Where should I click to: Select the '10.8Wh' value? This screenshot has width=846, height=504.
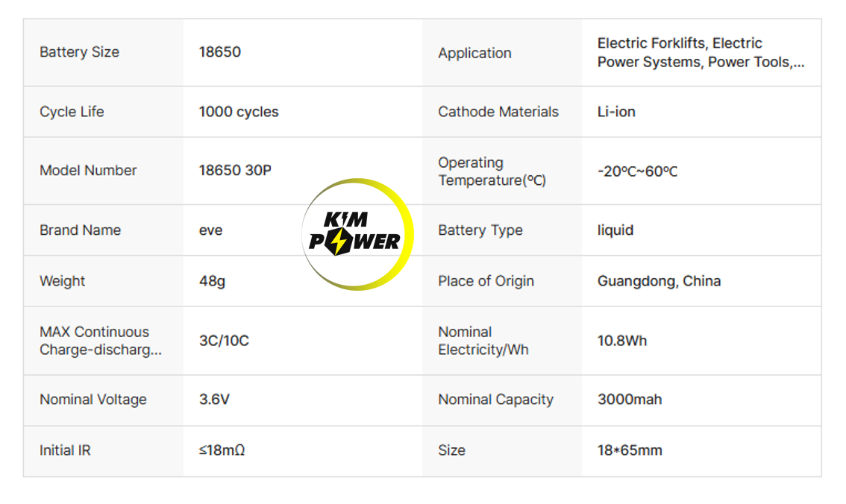click(621, 341)
